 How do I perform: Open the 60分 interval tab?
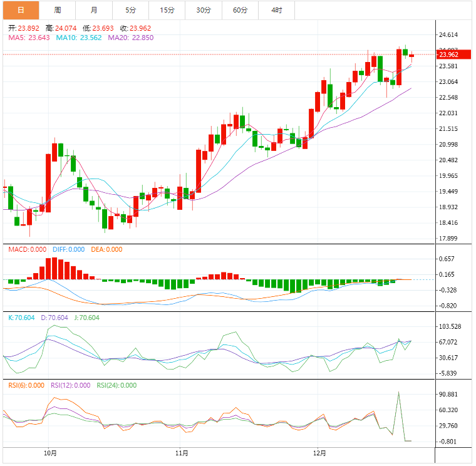click(240, 10)
